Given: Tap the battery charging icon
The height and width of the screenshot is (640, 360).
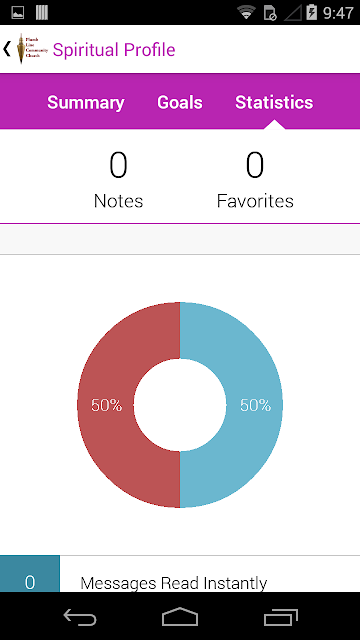Looking at the screenshot, I should (312, 12).
